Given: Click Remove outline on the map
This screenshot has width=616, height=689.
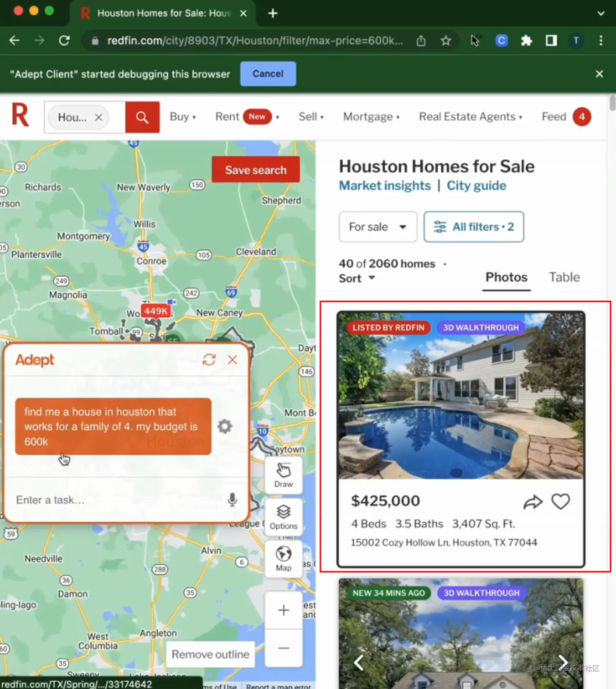Looking at the screenshot, I should [210, 654].
